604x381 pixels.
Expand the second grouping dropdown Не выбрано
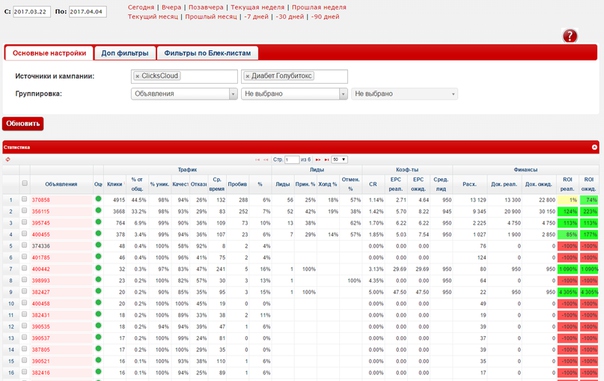[x=294, y=94]
